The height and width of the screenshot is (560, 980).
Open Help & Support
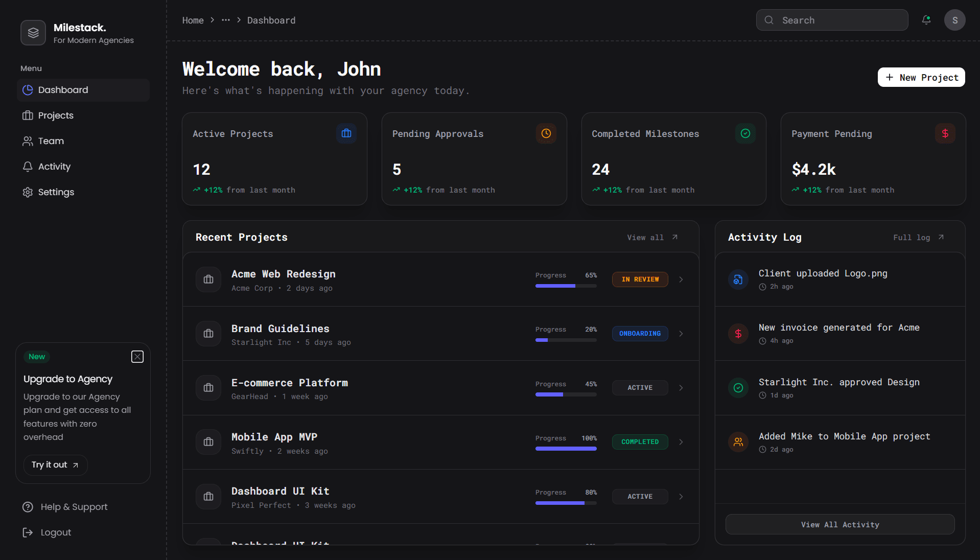[x=65, y=507]
